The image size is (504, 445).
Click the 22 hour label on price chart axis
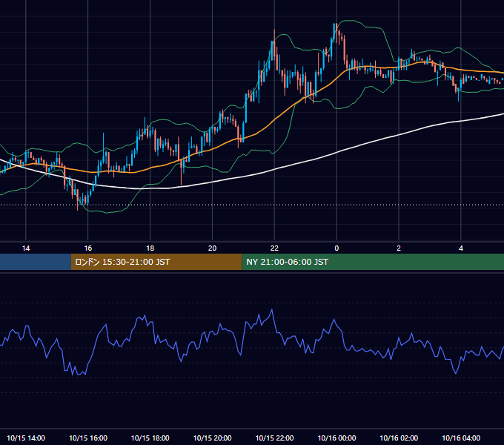(x=274, y=248)
